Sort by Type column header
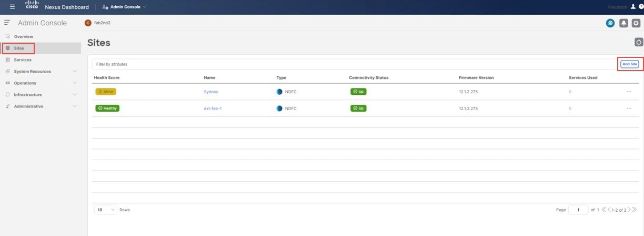Screen dimensions: 644x236 point(281,77)
